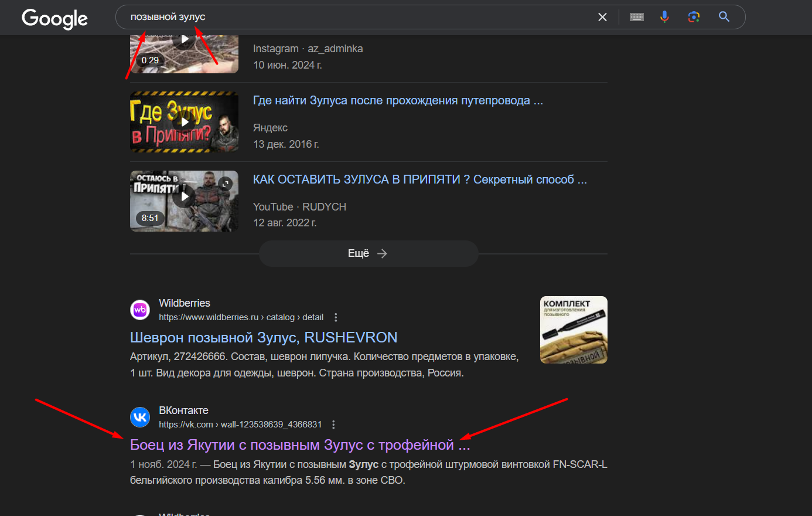Click the VKontakte favicon icon
This screenshot has height=516, width=812.
(140, 417)
